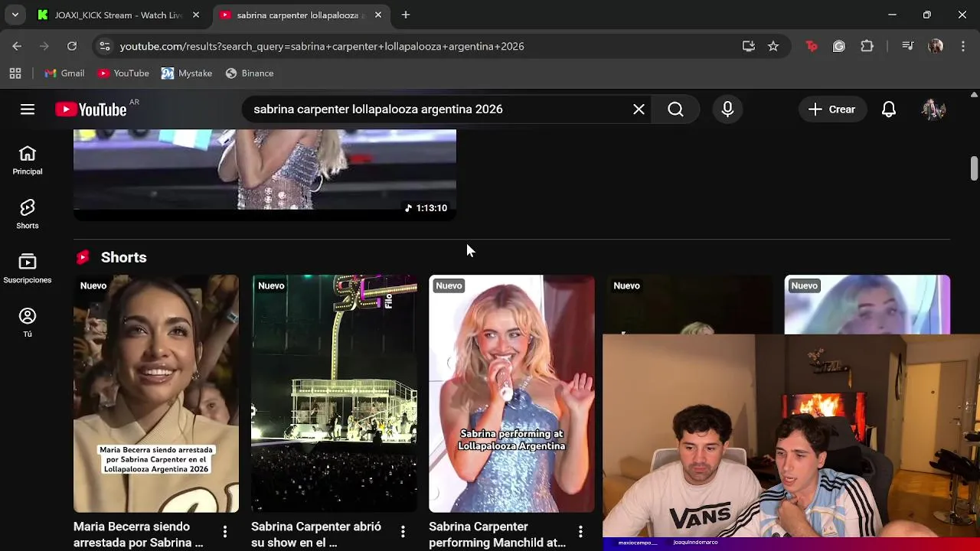The height and width of the screenshot is (551, 980).
Task: Open the fifth Short with blue-haired thumbnail
Action: pyautogui.click(x=867, y=305)
